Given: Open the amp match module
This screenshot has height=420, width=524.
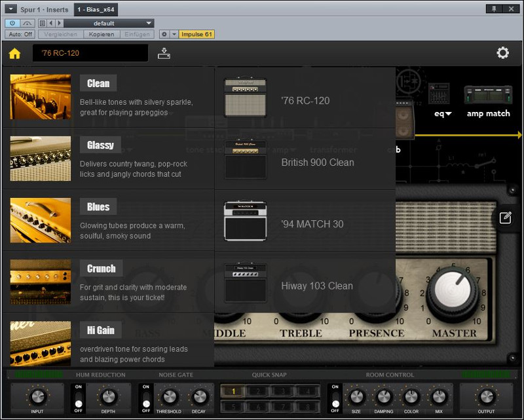Looking at the screenshot, I should [x=488, y=102].
